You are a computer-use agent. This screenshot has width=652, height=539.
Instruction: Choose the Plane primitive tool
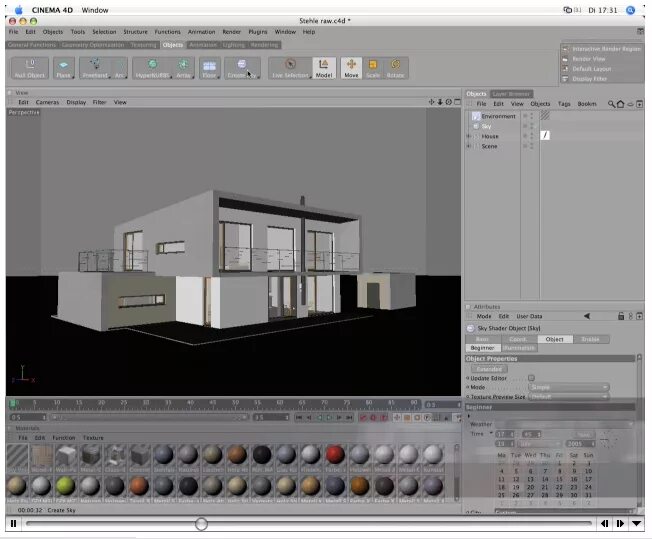pyautogui.click(x=64, y=68)
